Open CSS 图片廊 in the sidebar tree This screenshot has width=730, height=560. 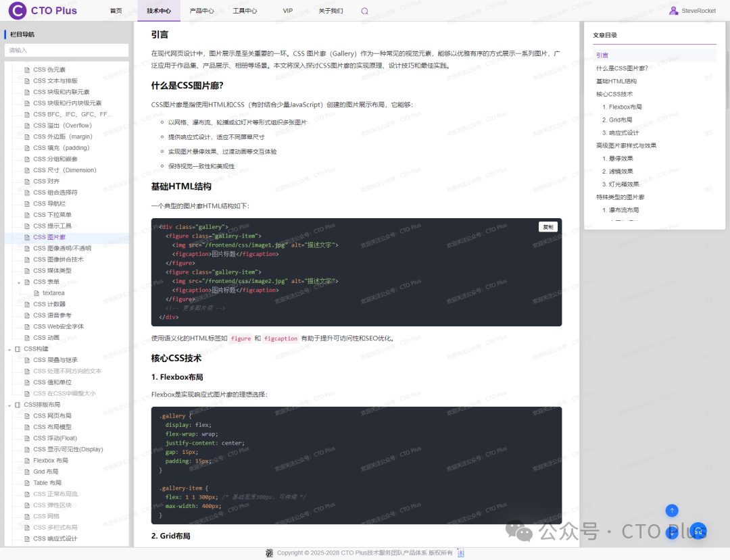[49, 237]
